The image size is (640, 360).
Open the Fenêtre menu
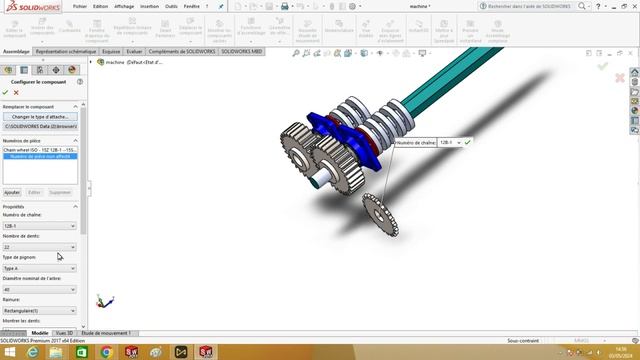click(191, 6)
